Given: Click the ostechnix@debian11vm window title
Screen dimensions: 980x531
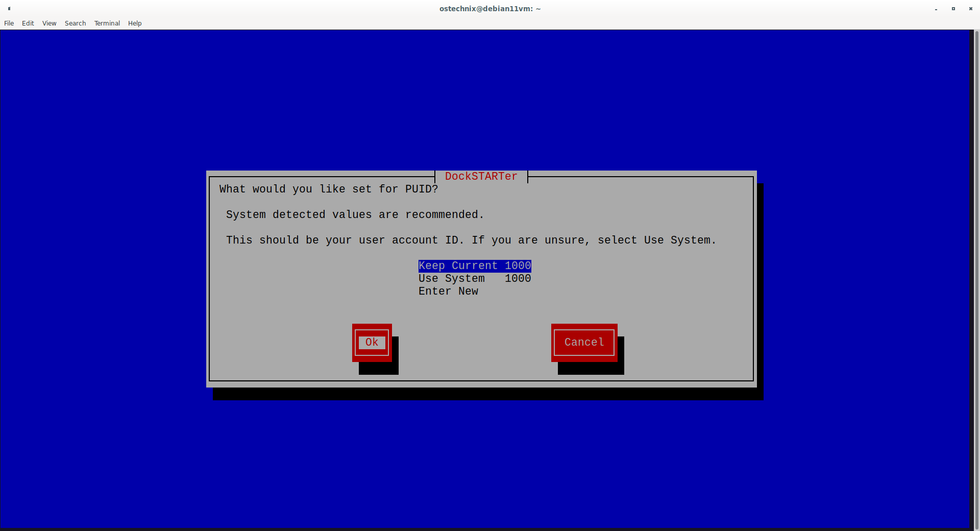Looking at the screenshot, I should tap(490, 9).
